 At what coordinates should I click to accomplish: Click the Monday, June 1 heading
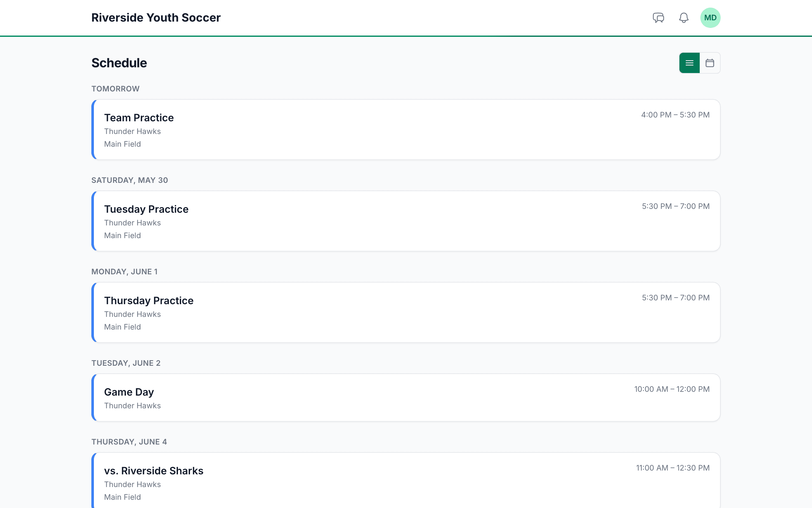(124, 271)
